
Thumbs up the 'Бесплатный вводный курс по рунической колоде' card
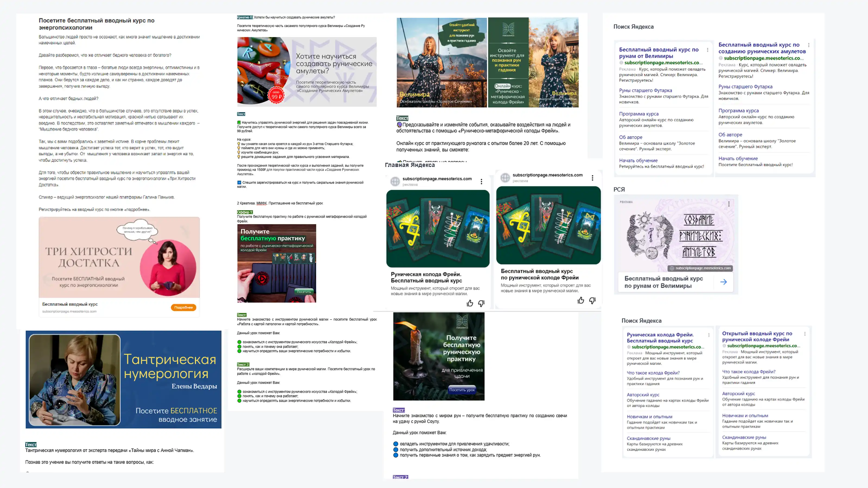(x=580, y=300)
